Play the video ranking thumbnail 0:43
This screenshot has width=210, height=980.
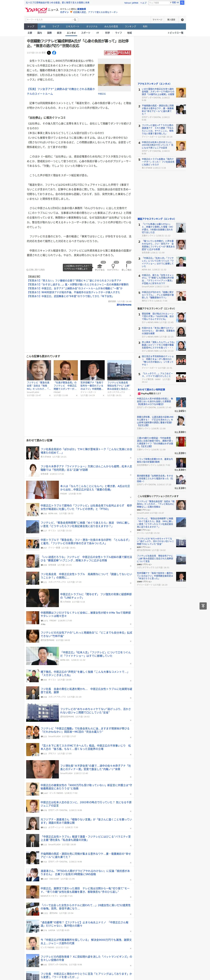181,331
